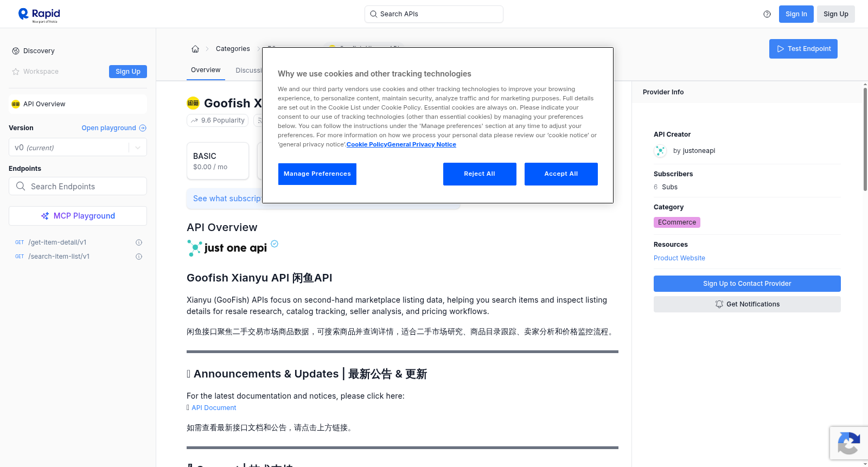Viewport: 868px width, 467px height.
Task: Click the Rapid logo
Action: point(39,15)
